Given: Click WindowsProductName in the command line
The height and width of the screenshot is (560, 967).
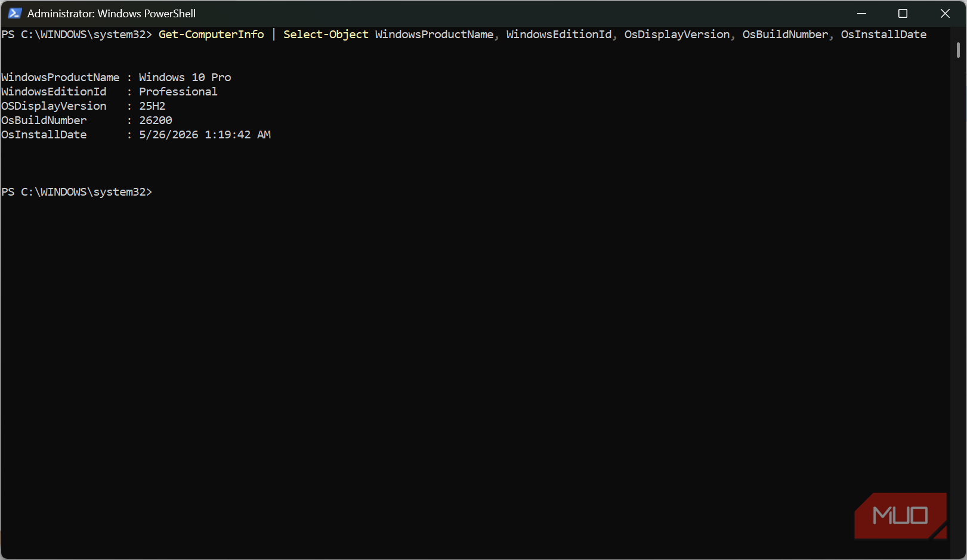Looking at the screenshot, I should pyautogui.click(x=434, y=35).
